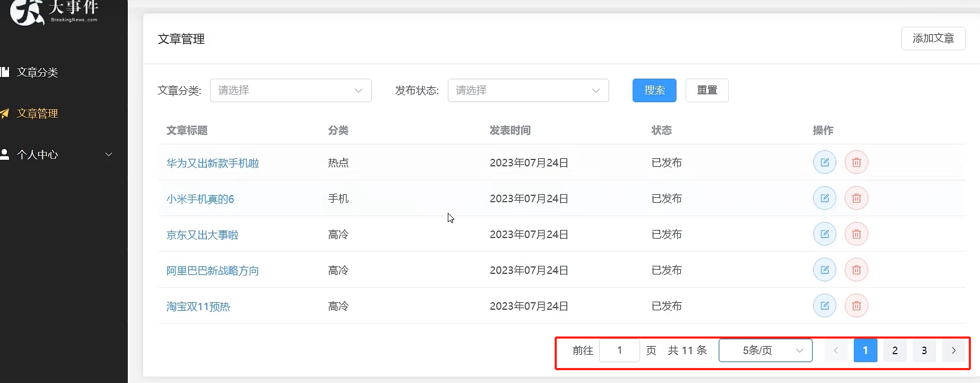Click the 添加文章 button
Screen dimensions: 980x383
pos(933,39)
